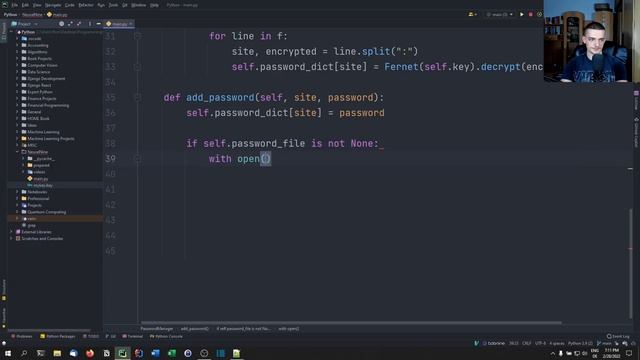Expand the Data Science folder
Viewport: 640px width, 360px height.
pos(18,72)
